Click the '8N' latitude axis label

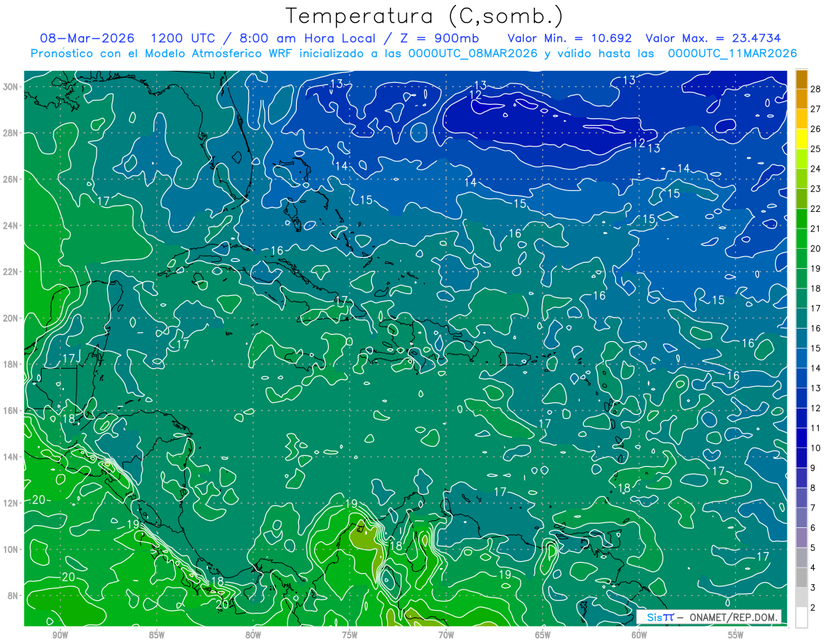coord(14,595)
